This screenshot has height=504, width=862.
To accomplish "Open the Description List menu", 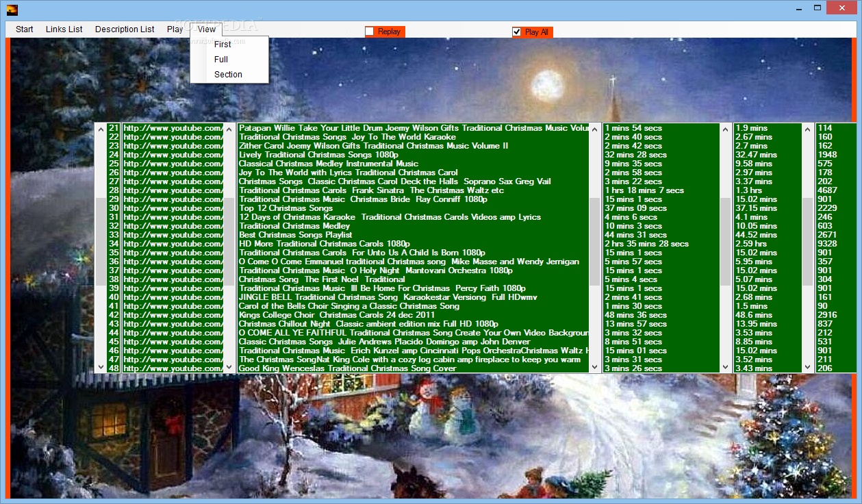I will (125, 29).
